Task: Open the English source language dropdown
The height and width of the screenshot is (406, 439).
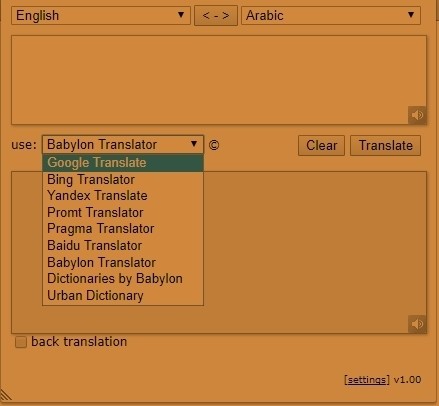Action: (x=101, y=15)
